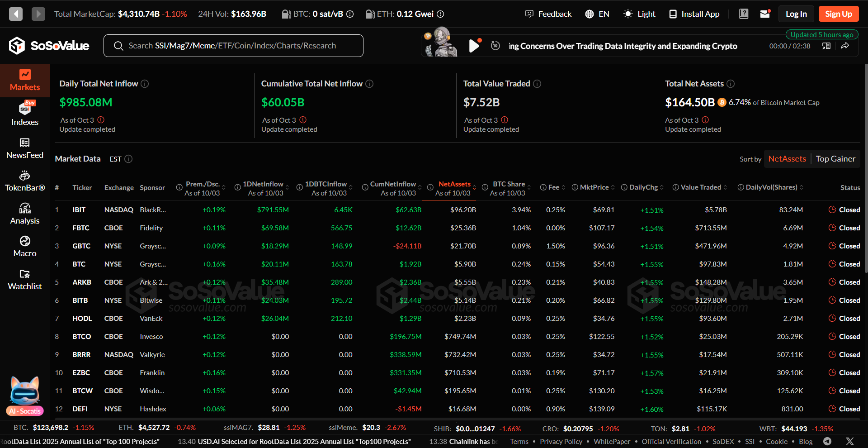The width and height of the screenshot is (868, 448).
Task: Click the Closed status icon for IBIT
Action: pos(832,210)
